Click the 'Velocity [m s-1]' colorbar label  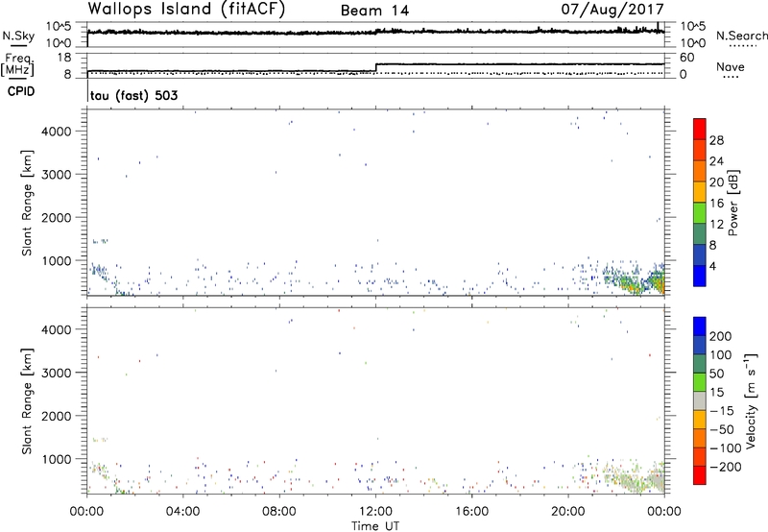click(x=750, y=400)
